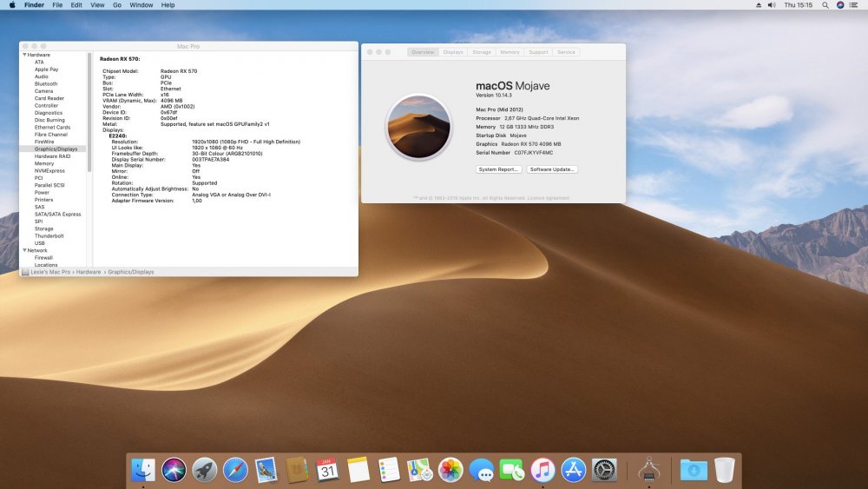Select Apple Pay in the sidebar
This screenshot has height=489, width=868.
coord(46,69)
